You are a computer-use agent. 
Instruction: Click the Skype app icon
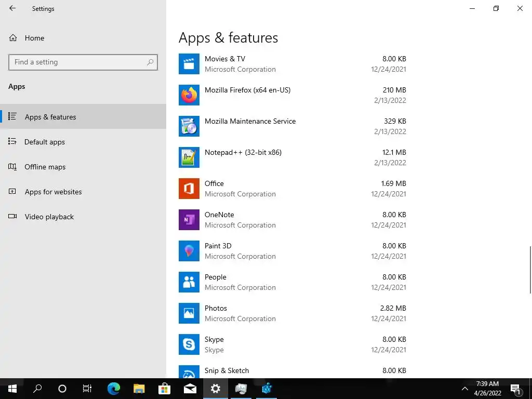(189, 345)
